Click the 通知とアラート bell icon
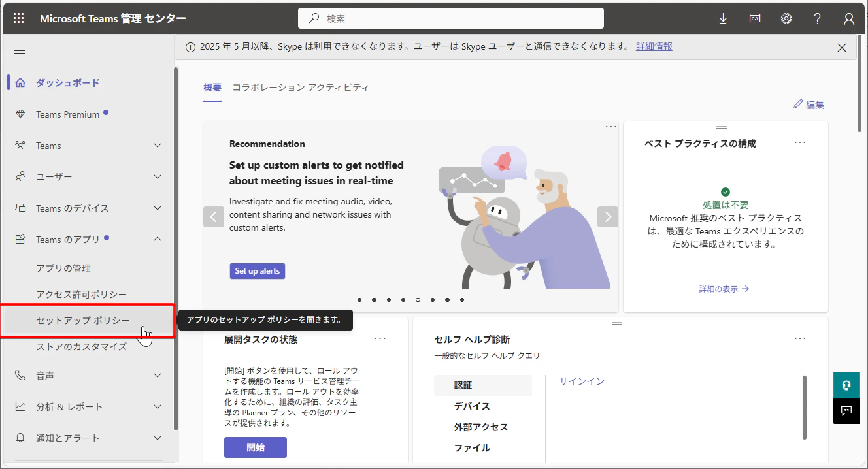 tap(20, 438)
